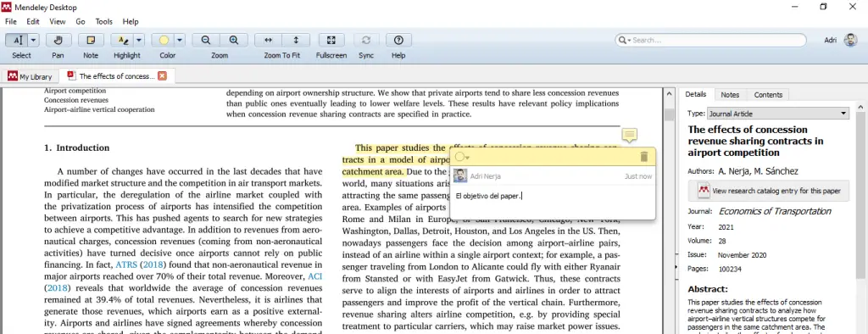Click the ATRS citation link
Screen dimensions: 868x334
click(126, 264)
